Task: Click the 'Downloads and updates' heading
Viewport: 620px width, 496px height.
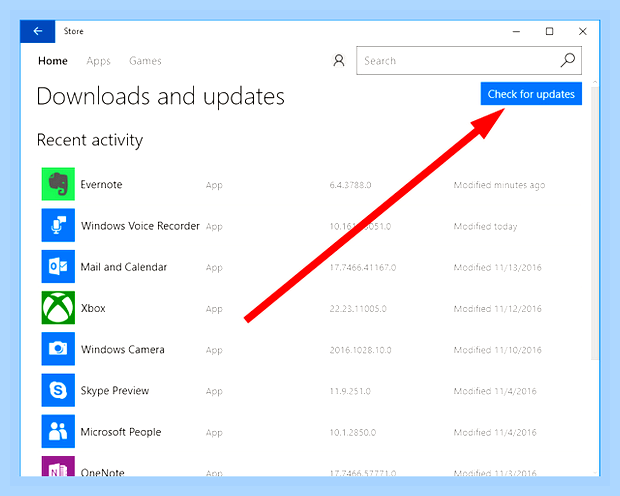Action: (x=160, y=97)
